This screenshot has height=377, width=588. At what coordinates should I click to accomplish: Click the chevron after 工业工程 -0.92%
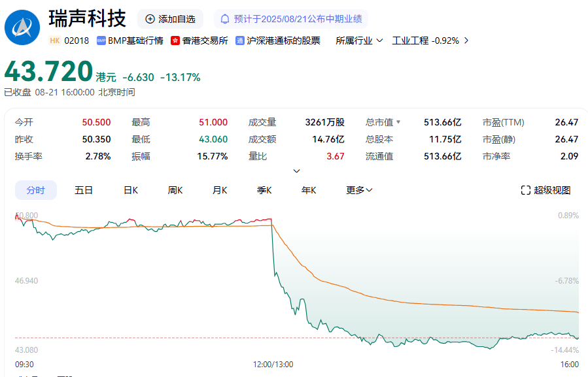click(x=466, y=41)
